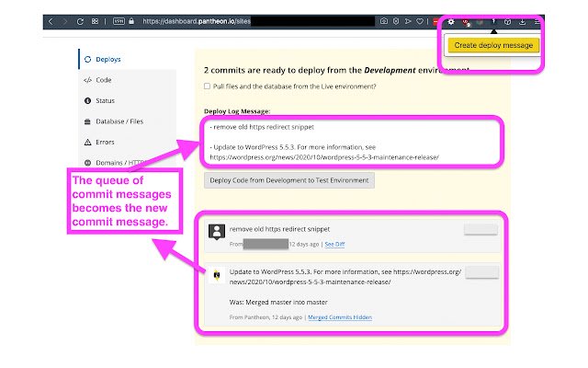Click the deploy message extension icon
This screenshot has width=588, height=368.
click(x=493, y=21)
